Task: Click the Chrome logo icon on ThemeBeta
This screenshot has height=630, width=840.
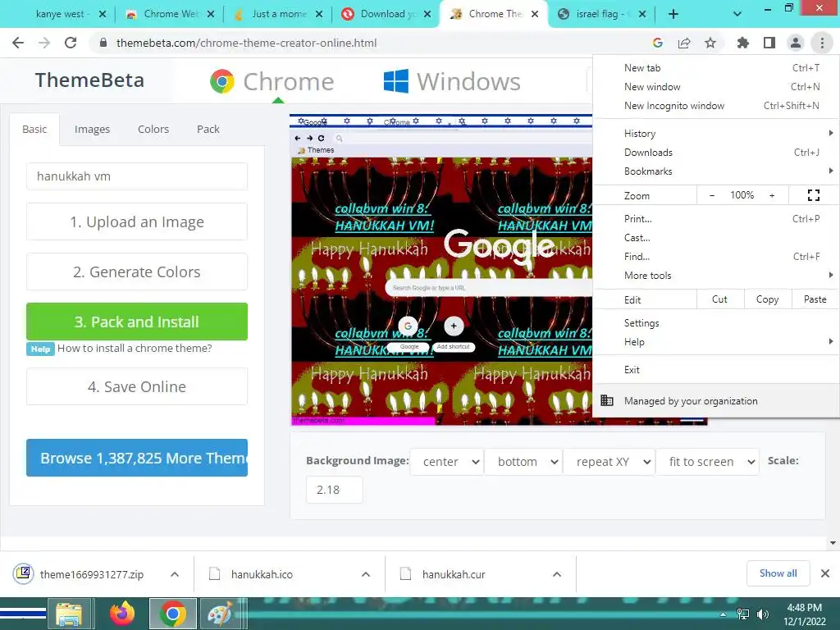Action: click(222, 81)
